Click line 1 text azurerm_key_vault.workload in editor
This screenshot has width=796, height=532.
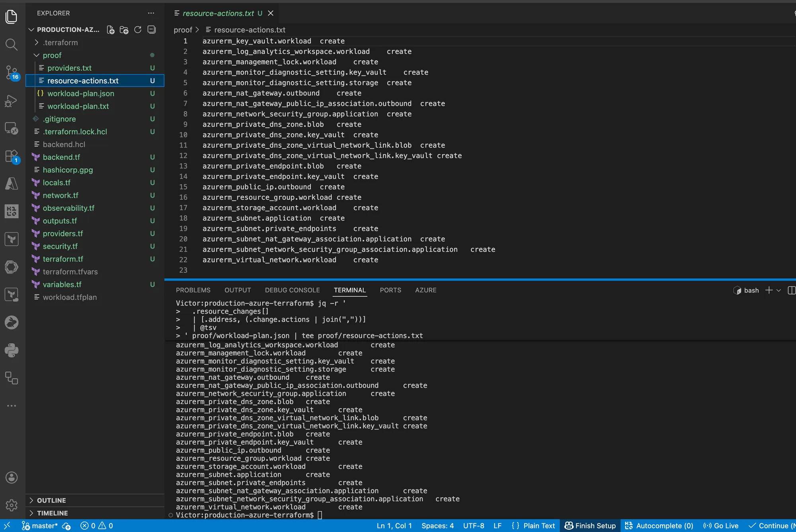(257, 41)
